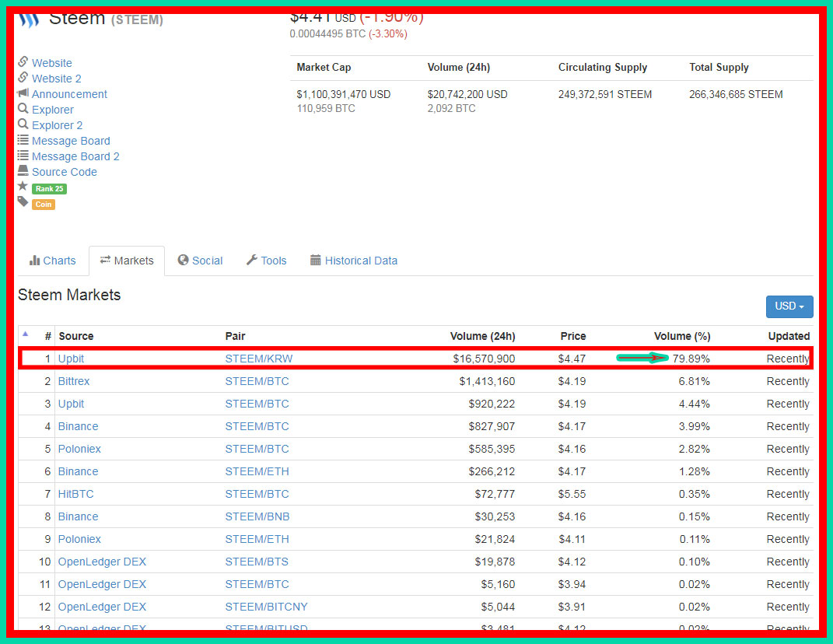Viewport: 833px width, 644px height.
Task: Click the laptop icon beside Source Code
Action: tap(23, 170)
